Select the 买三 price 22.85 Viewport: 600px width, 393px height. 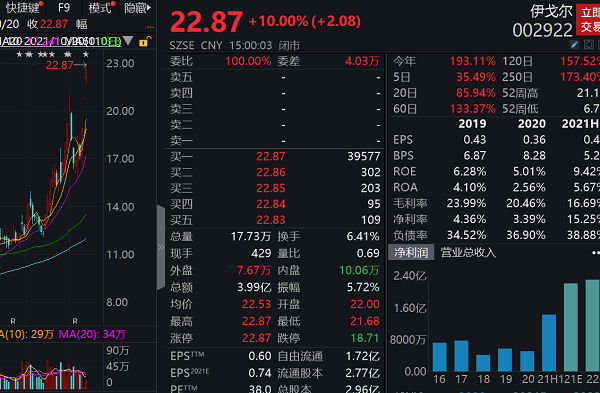click(271, 188)
